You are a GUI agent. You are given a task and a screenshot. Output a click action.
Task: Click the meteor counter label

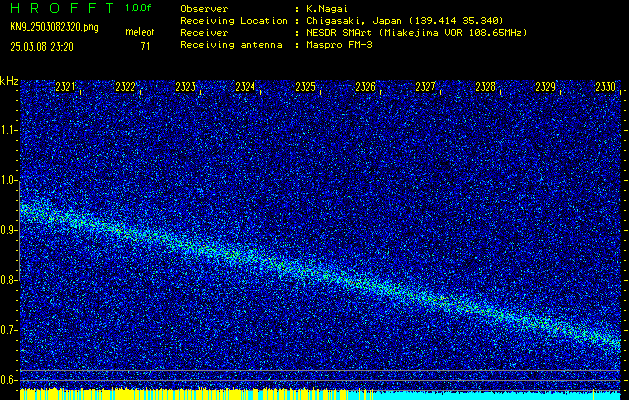(139, 33)
